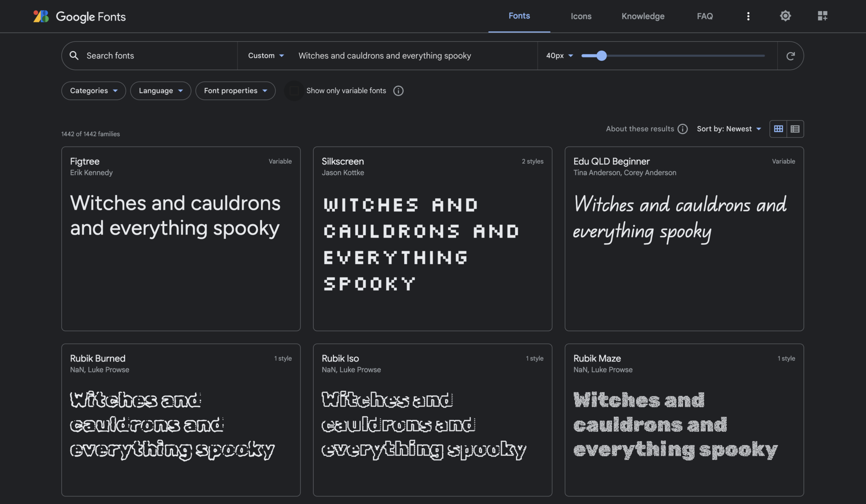Open the Categories dropdown
Viewport: 866px width, 504px height.
[93, 90]
